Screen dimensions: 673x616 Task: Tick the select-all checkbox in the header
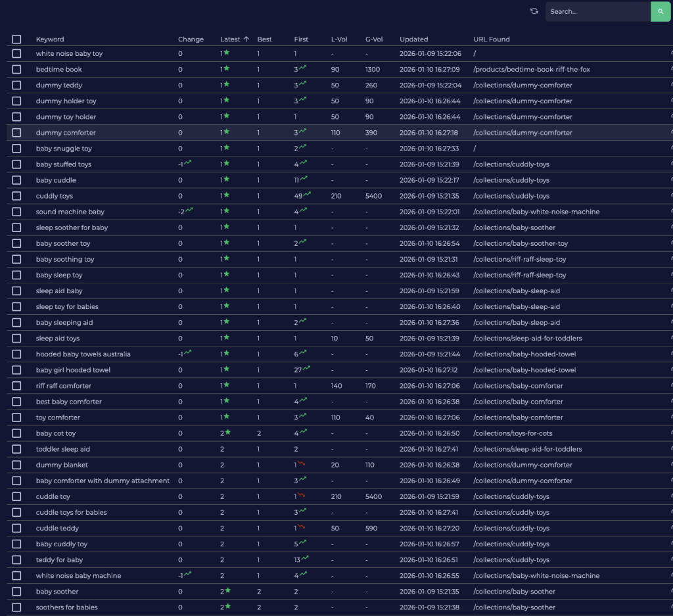click(x=16, y=39)
